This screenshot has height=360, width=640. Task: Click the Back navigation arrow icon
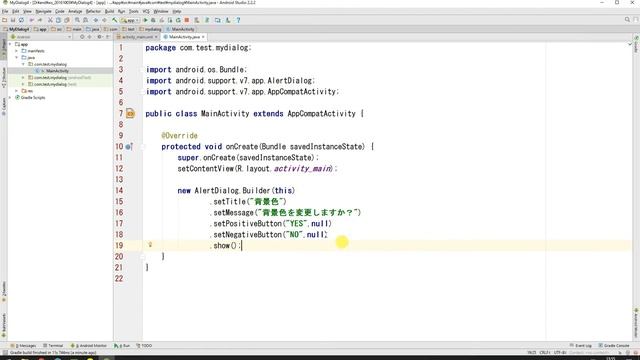click(96, 20)
